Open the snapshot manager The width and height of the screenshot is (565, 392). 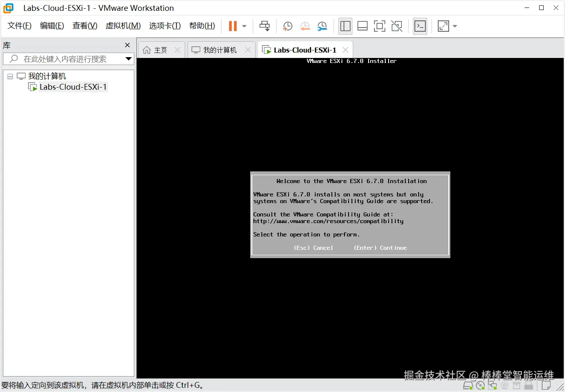(x=322, y=26)
